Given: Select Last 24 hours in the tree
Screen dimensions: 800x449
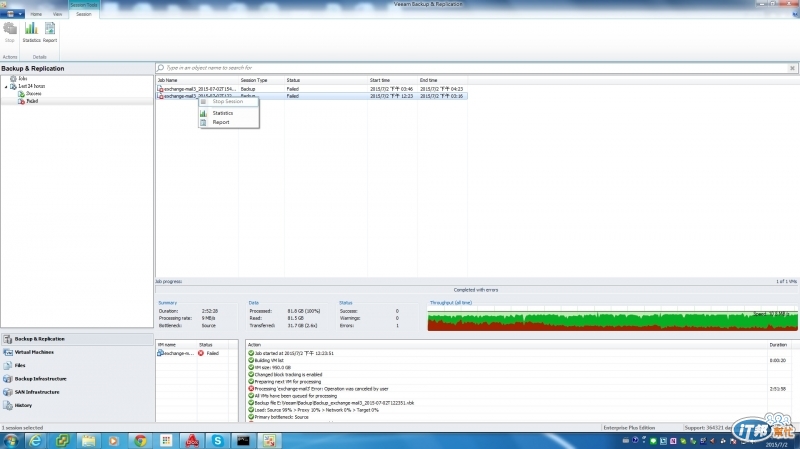Looking at the screenshot, I should [32, 86].
